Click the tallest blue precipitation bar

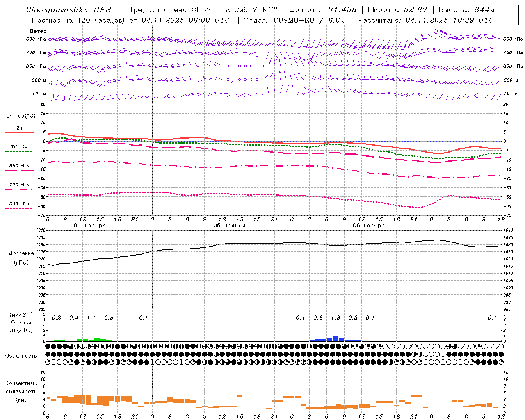pos(335,339)
